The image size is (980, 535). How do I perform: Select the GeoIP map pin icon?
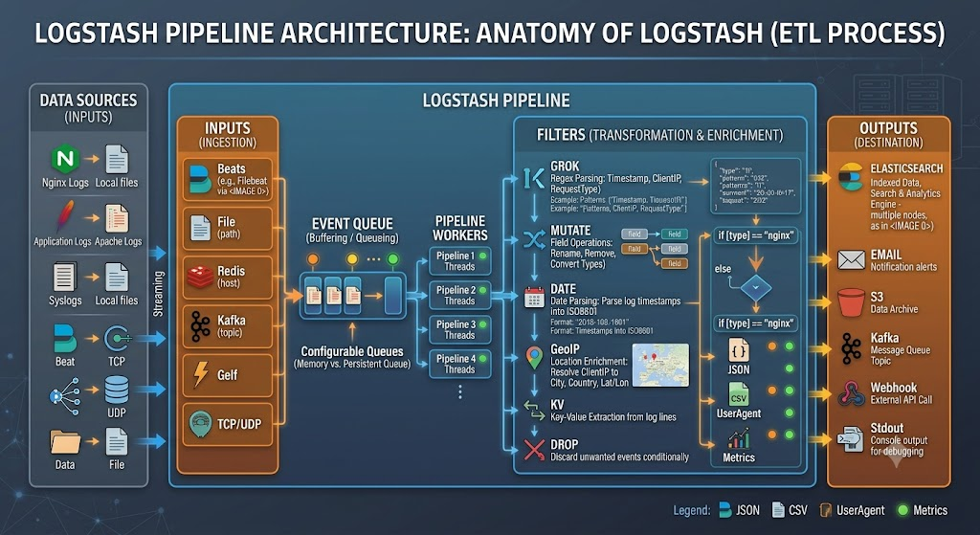(x=534, y=358)
